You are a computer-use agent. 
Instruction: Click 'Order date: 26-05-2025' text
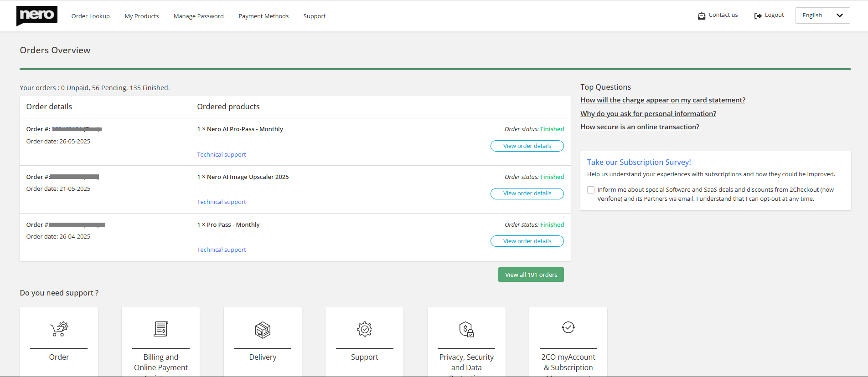[x=58, y=142]
